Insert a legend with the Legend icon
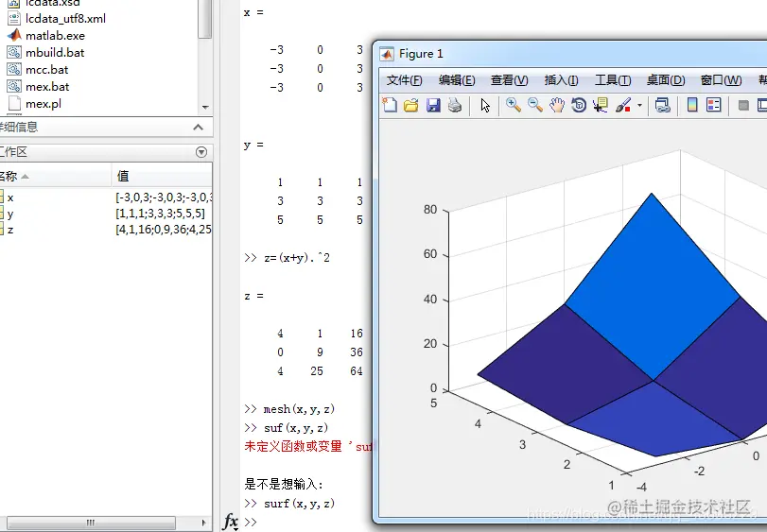 (x=714, y=105)
